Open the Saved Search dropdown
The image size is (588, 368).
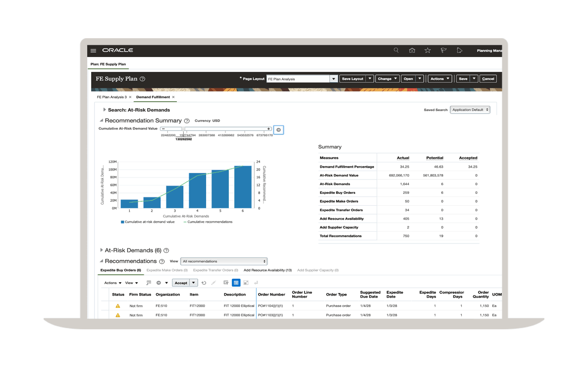(470, 110)
